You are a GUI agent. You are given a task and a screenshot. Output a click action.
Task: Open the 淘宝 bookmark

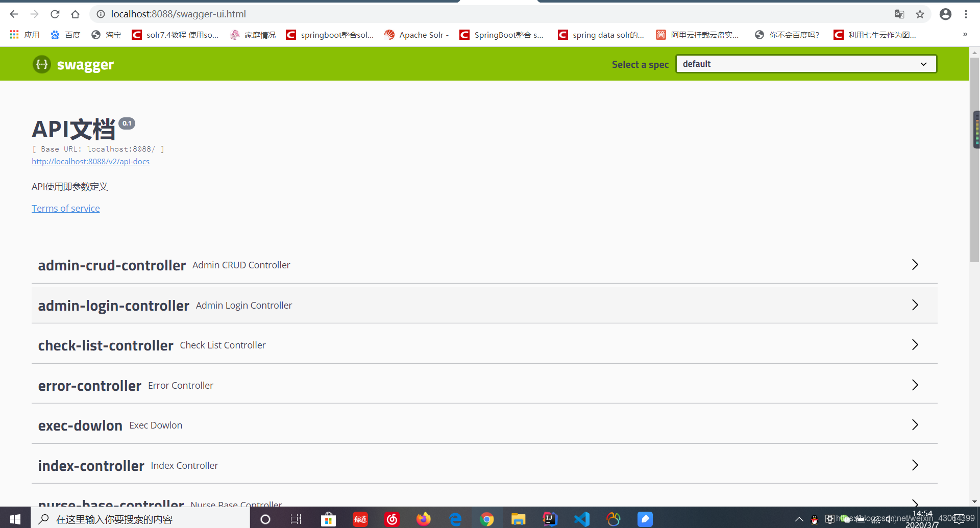106,35
